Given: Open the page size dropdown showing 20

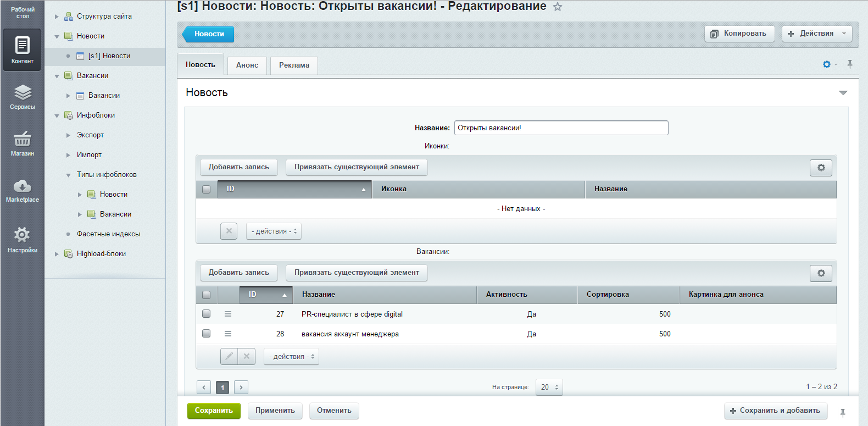Looking at the screenshot, I should click(549, 387).
